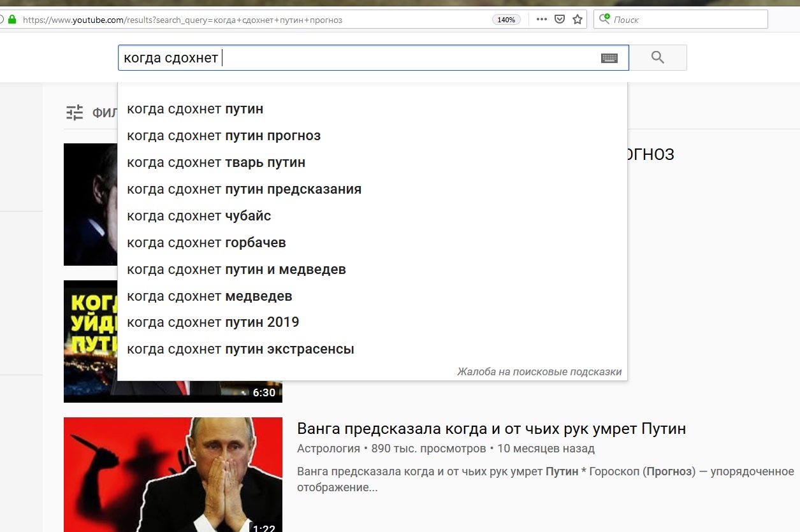Click the browser "Поиск" search box
Image resolution: width=800 pixels, height=532 pixels.
coord(681,20)
